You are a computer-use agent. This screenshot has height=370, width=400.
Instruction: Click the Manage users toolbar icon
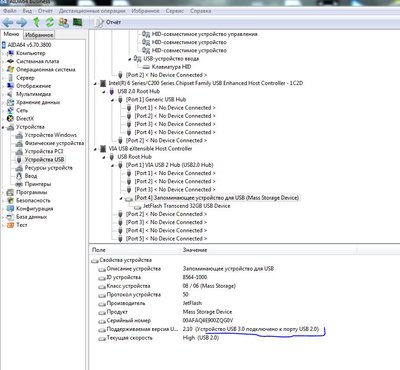click(x=63, y=23)
